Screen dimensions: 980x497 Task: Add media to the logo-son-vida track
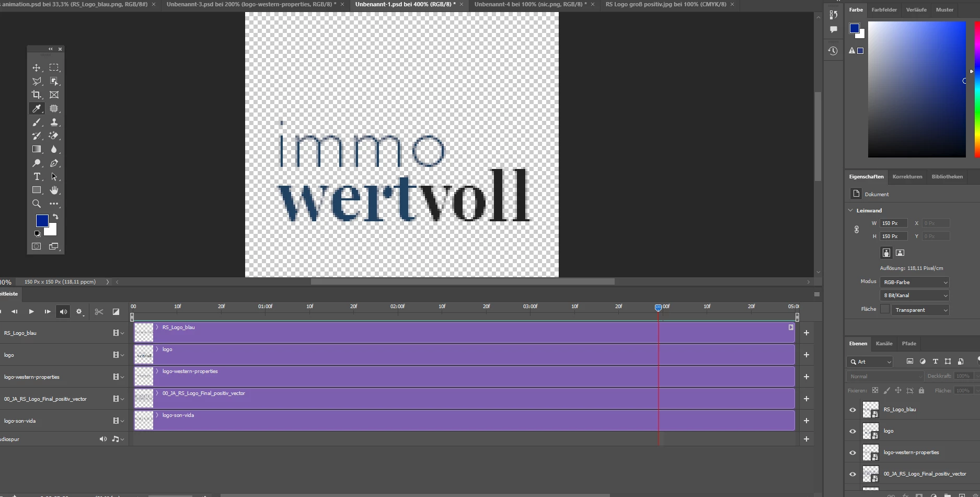pos(806,421)
